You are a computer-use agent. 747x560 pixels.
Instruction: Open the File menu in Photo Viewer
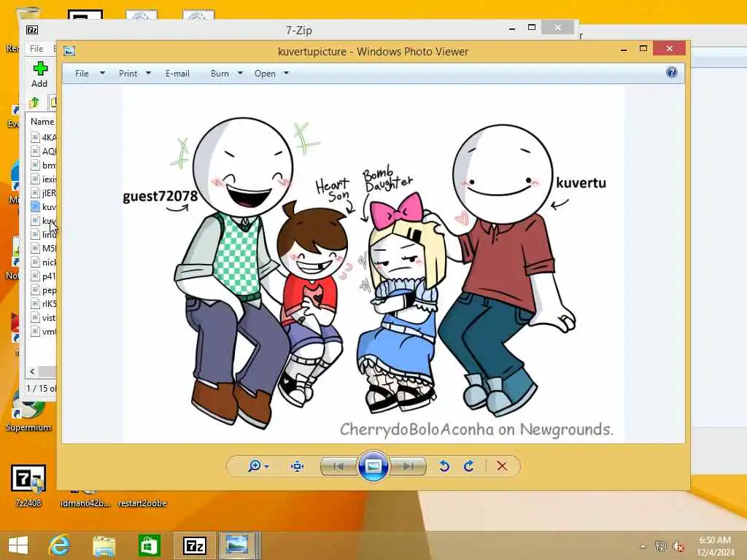click(82, 74)
